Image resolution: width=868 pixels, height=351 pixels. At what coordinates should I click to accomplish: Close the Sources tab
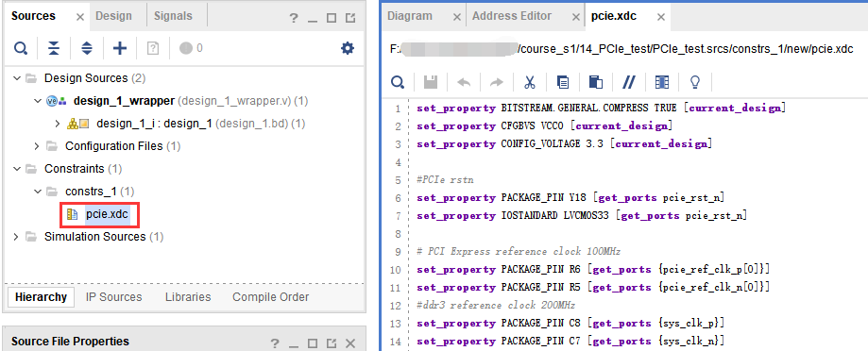[x=79, y=17]
